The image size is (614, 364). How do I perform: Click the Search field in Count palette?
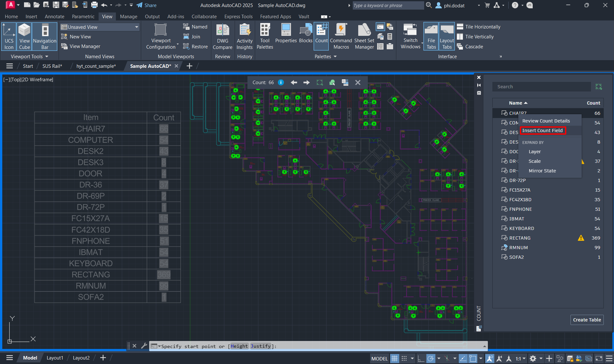coord(541,87)
